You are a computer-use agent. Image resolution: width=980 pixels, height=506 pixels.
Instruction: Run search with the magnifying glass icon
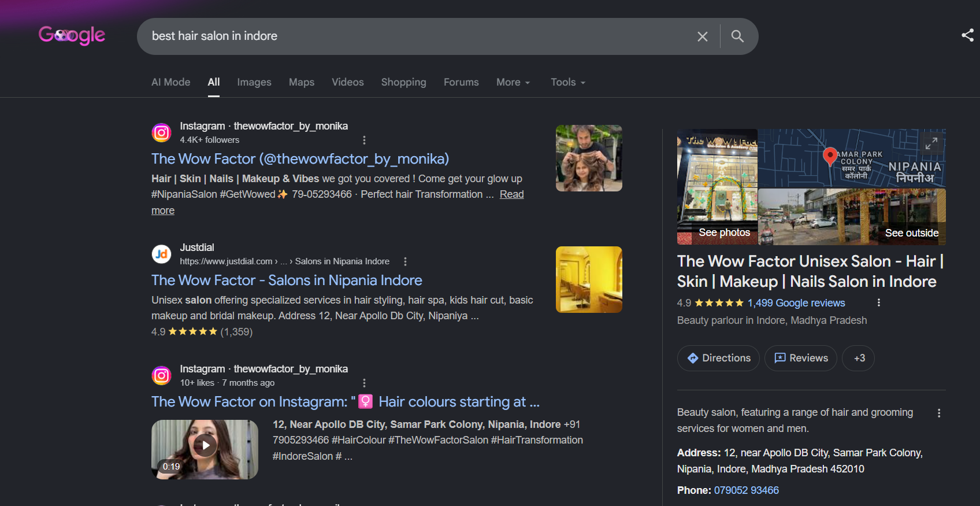click(x=737, y=36)
